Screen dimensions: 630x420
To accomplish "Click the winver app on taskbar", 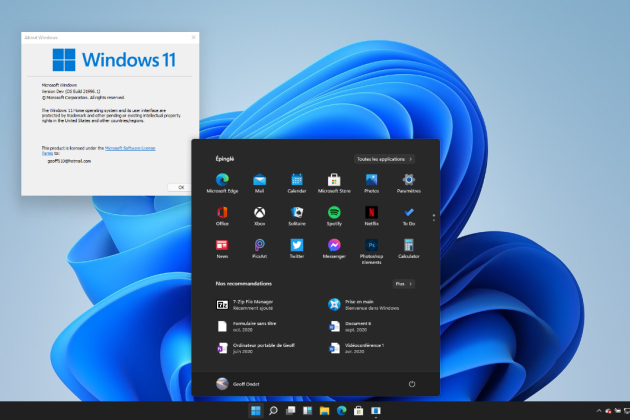I will pyautogui.click(x=376, y=410).
